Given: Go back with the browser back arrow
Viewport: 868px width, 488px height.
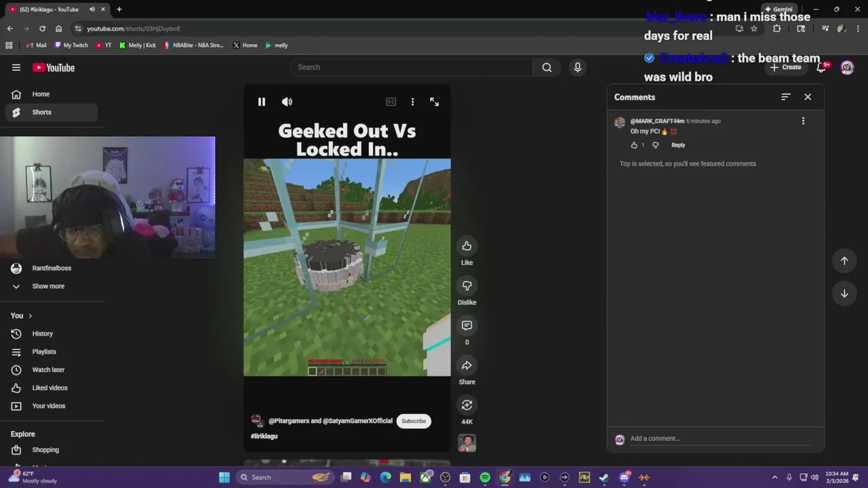Looking at the screenshot, I should [x=9, y=28].
